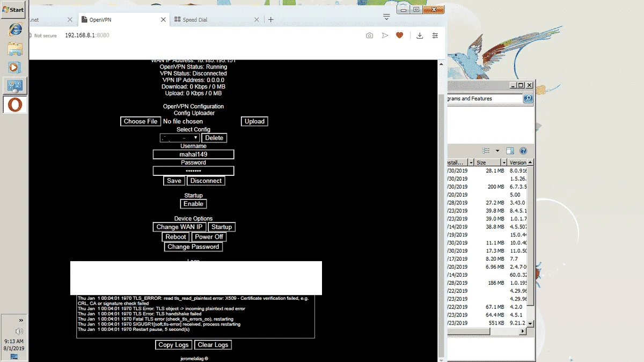The height and width of the screenshot is (362, 644).
Task: Click the help question mark icon
Action: coord(523,151)
